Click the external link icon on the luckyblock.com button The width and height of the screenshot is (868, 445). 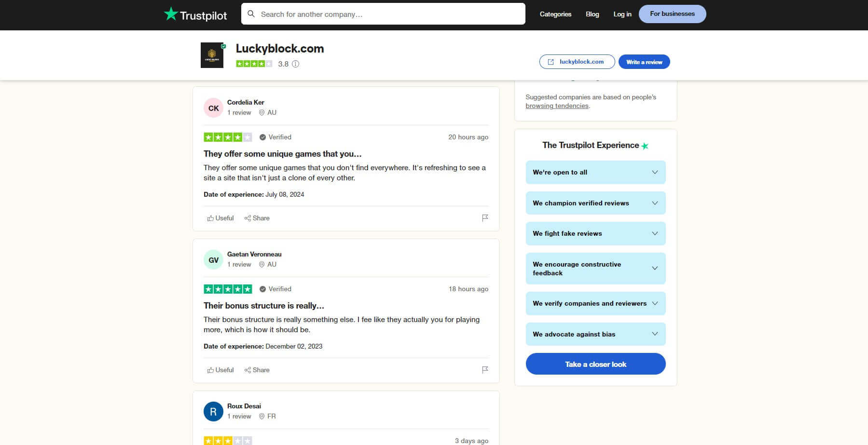point(551,62)
